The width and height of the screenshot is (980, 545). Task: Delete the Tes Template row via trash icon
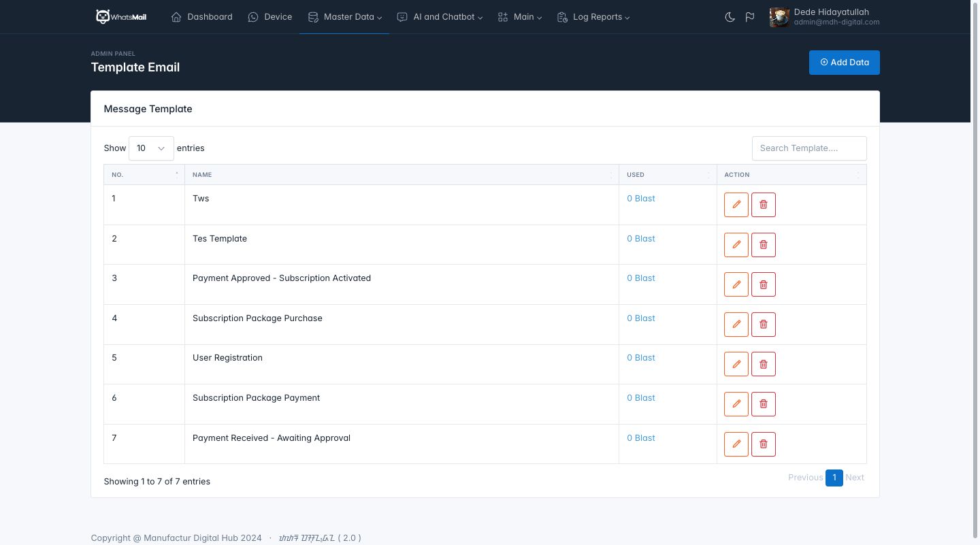(x=763, y=245)
